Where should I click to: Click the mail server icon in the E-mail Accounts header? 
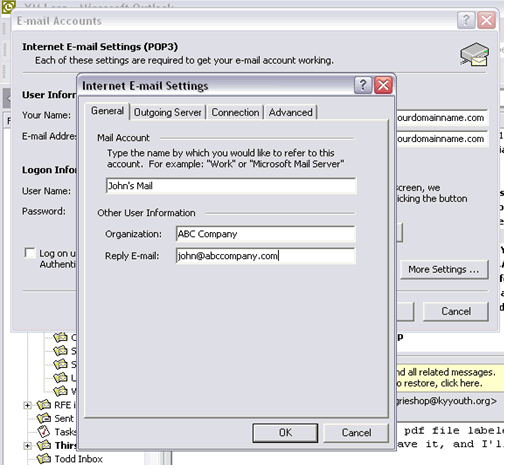(x=475, y=54)
